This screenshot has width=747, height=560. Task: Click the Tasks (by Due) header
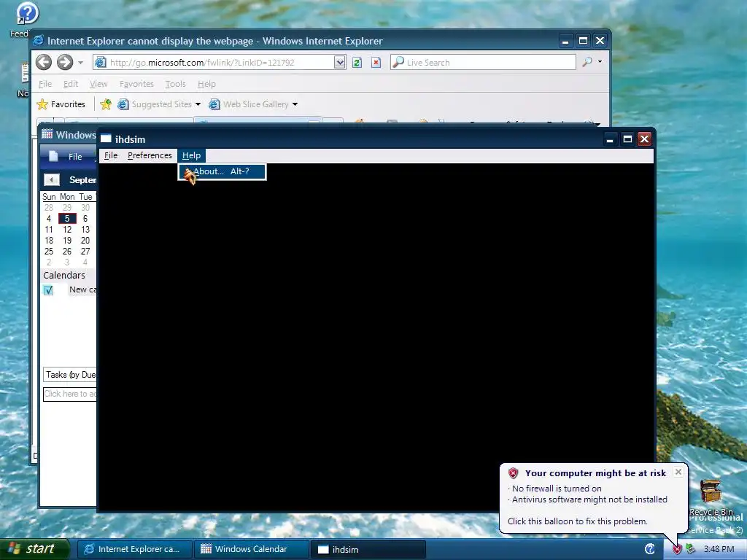(70, 375)
